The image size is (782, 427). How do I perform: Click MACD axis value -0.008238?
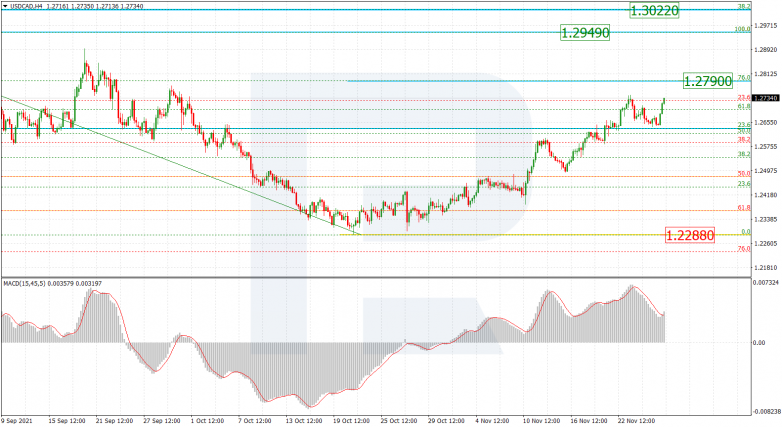click(x=768, y=412)
